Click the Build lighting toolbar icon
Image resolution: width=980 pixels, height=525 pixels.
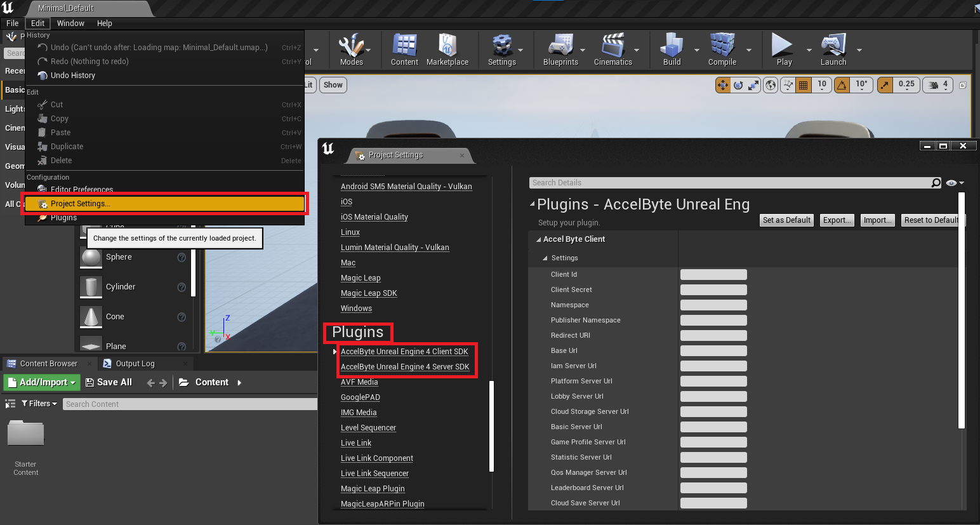672,50
